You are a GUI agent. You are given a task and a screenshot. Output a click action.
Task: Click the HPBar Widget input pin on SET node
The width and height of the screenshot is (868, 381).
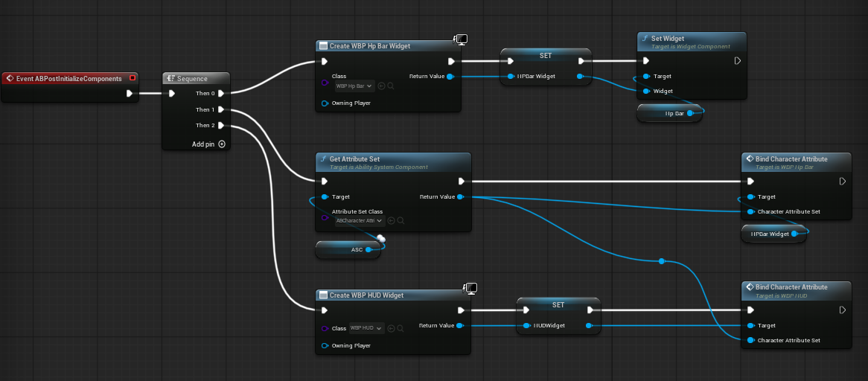[511, 77]
